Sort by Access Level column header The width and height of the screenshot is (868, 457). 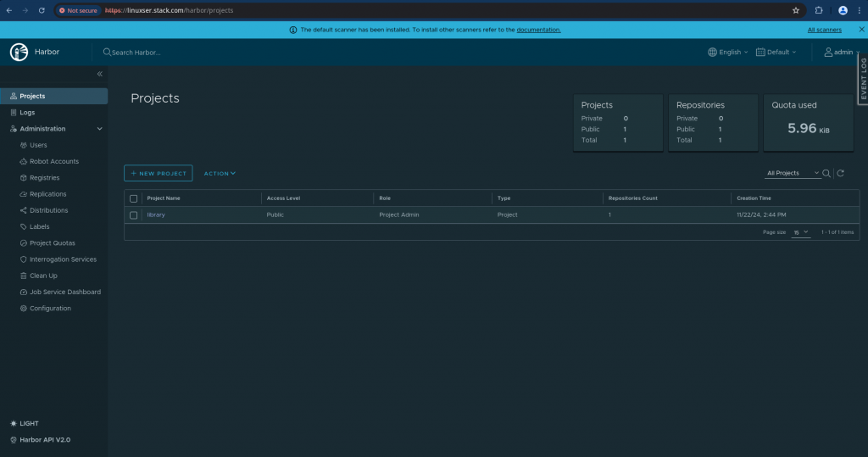pyautogui.click(x=283, y=198)
